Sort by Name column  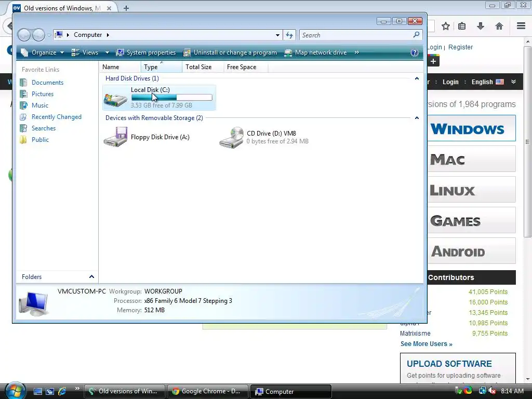(120, 67)
